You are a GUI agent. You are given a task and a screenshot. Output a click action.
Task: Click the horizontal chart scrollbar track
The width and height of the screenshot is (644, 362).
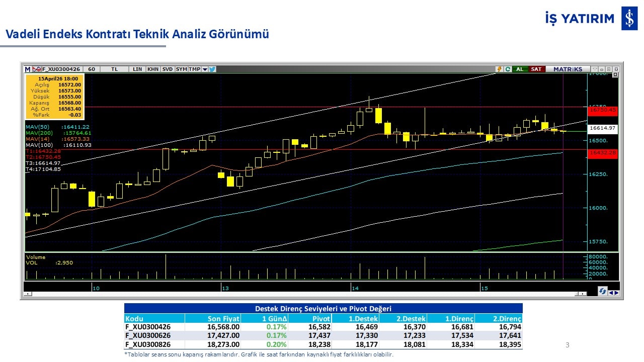pyautogui.click(x=302, y=294)
